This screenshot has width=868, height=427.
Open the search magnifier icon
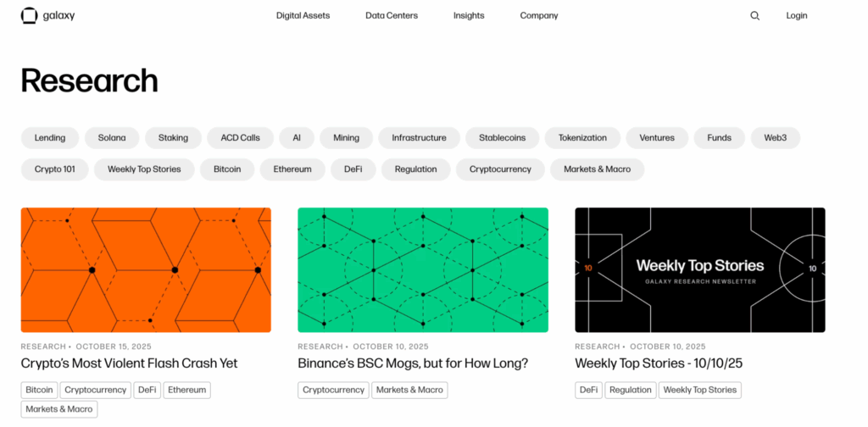click(x=755, y=15)
